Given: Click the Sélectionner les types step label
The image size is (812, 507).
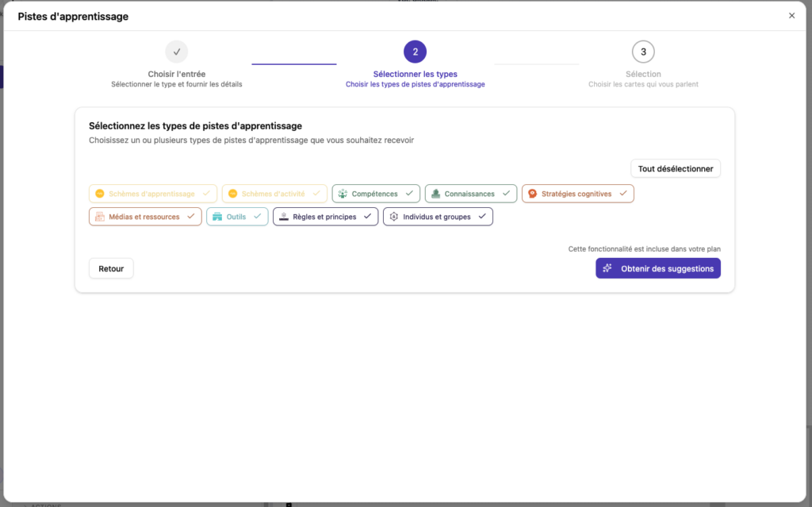Looking at the screenshot, I should click(415, 74).
